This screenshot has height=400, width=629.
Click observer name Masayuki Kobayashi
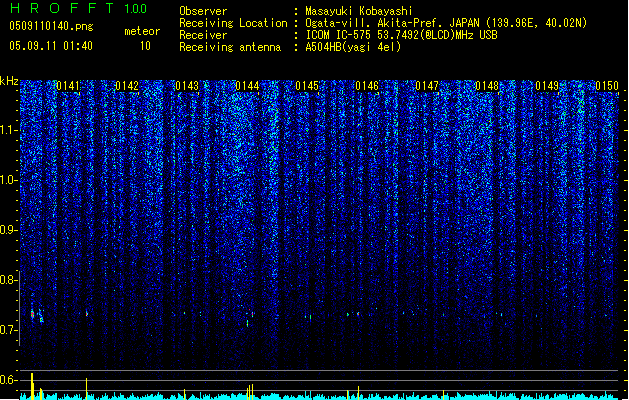click(x=359, y=11)
